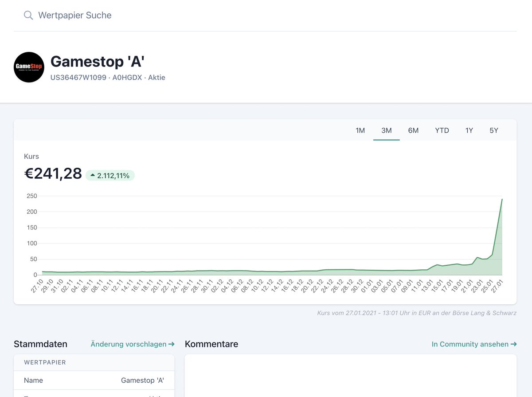Image resolution: width=532 pixels, height=397 pixels.
Task: Select the 3M time range tab
Action: pyautogui.click(x=387, y=130)
